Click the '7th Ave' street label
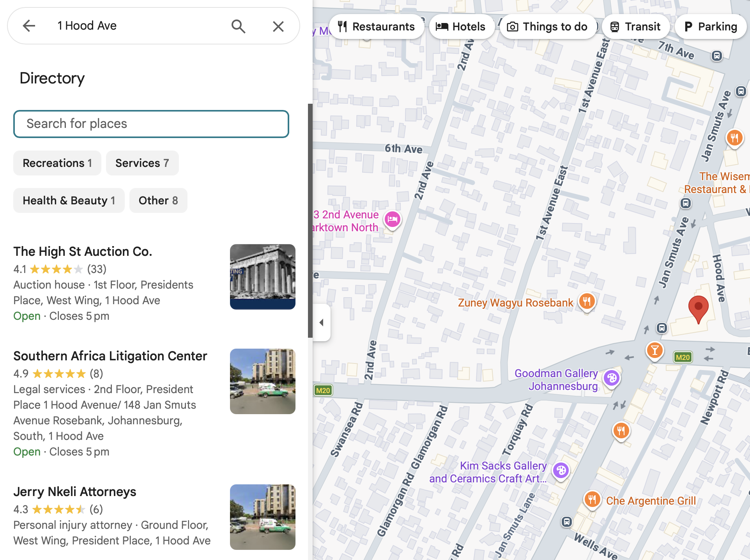The width and height of the screenshot is (750, 560). click(x=676, y=50)
